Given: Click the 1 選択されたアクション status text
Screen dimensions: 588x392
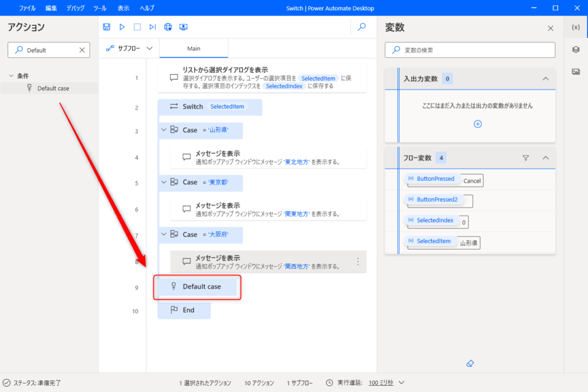Looking at the screenshot, I should [205, 383].
